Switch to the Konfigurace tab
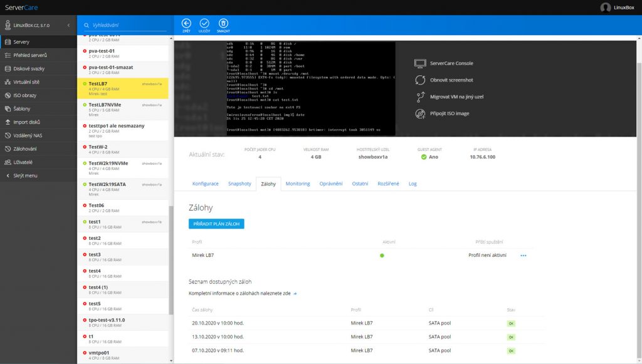Viewport: 642px width, 364px height. [205, 184]
